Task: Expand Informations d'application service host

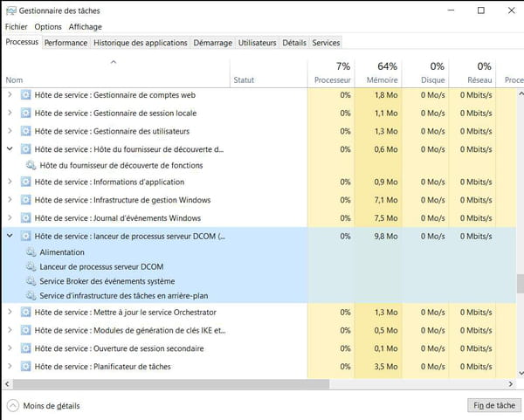Action: tap(10, 182)
